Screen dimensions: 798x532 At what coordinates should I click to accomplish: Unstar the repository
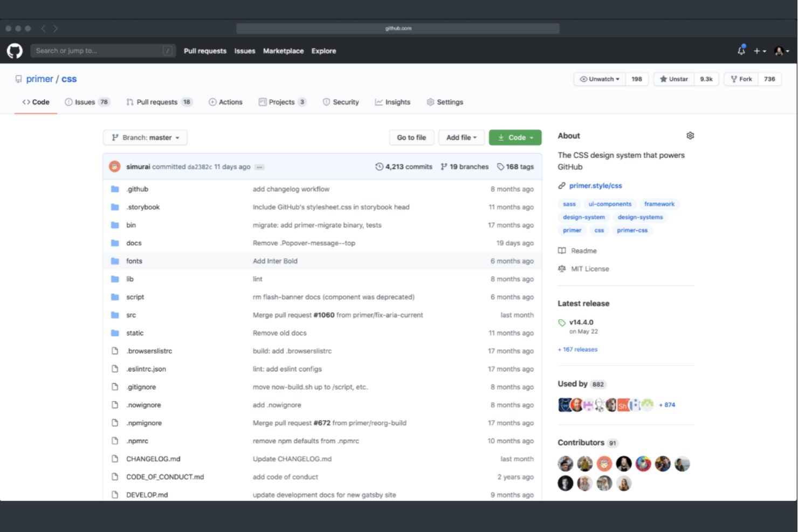point(673,79)
